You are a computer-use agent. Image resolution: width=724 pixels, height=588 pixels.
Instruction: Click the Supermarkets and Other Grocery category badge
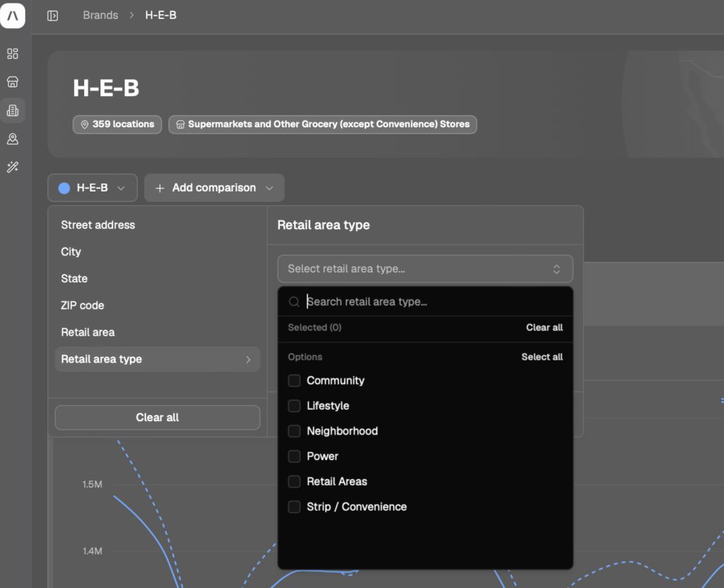(x=322, y=124)
